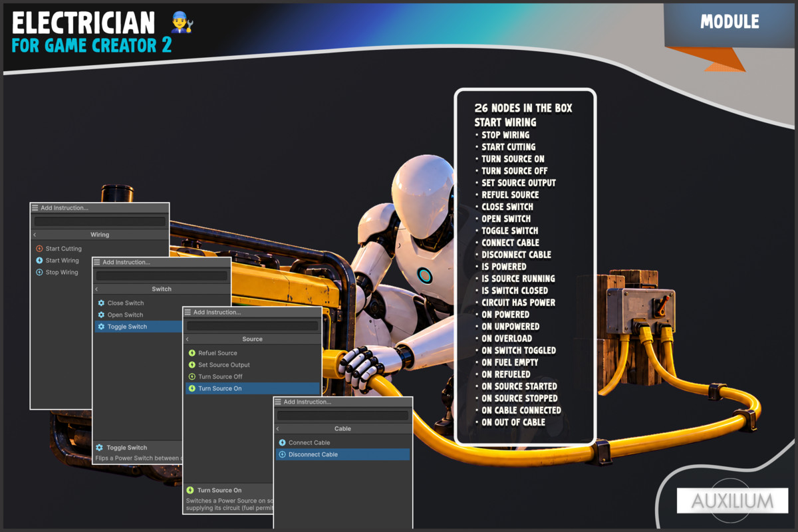This screenshot has height=532, width=798.
Task: Select the highlighted Disconnect Cable instruction
Action: point(343,454)
